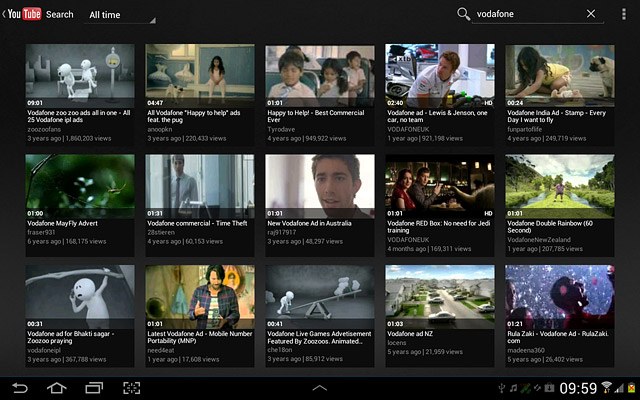
Task: Tap uploader name Tyrodave
Action: 281,129
